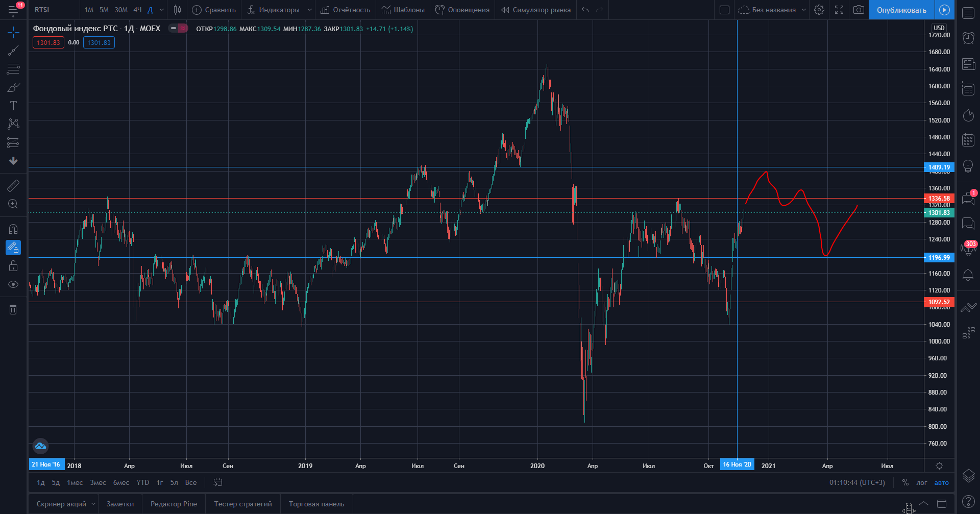Image resolution: width=980 pixels, height=514 pixels.
Task: Open the 'Без названия' layout dropdown
Action: pos(803,10)
